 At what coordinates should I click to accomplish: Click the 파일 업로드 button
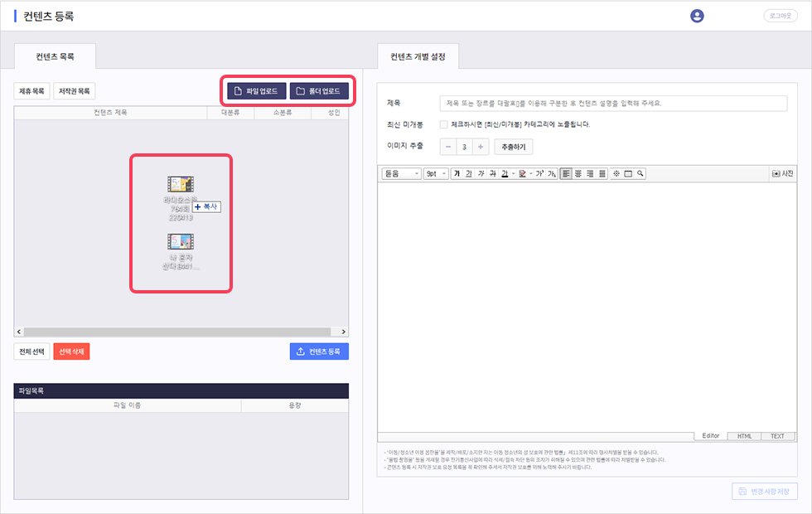257,90
